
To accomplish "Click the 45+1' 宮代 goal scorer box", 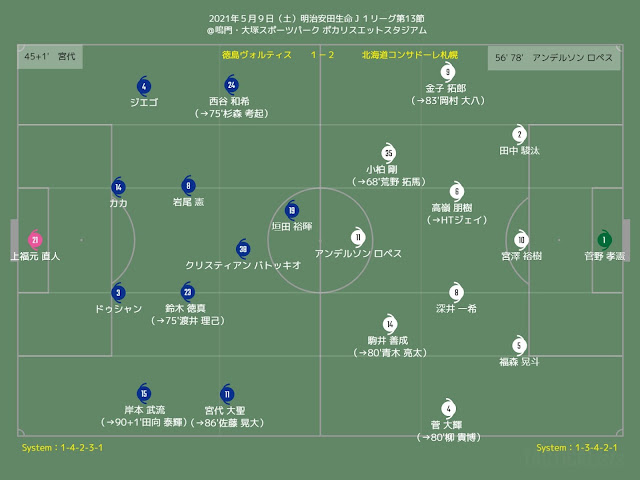I will [x=50, y=56].
